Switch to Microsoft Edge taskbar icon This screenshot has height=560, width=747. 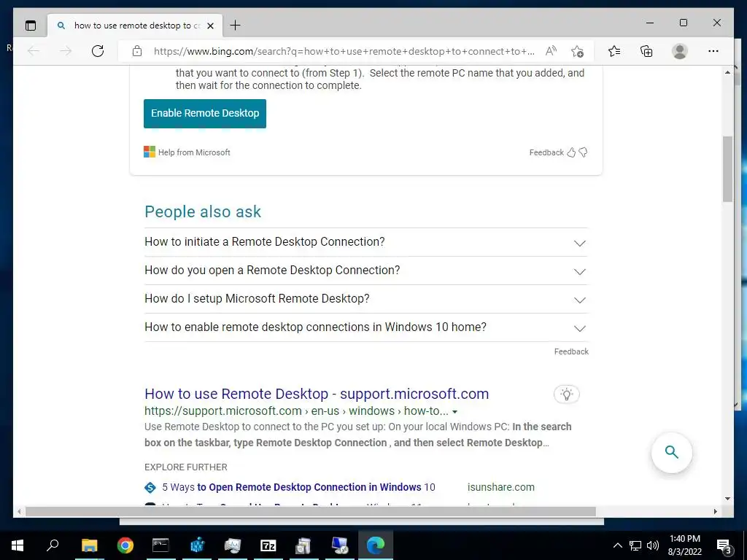tap(376, 545)
